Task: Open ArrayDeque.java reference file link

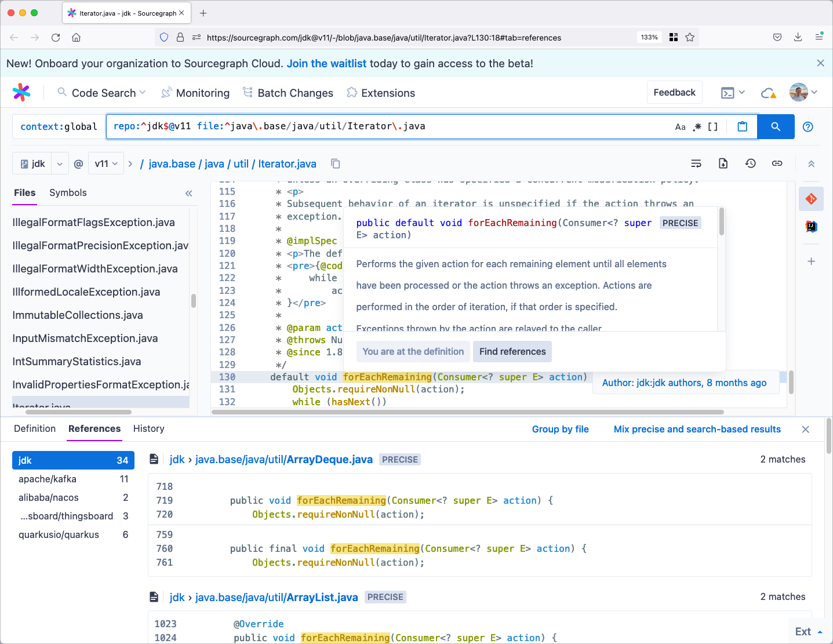Action: 284,460
